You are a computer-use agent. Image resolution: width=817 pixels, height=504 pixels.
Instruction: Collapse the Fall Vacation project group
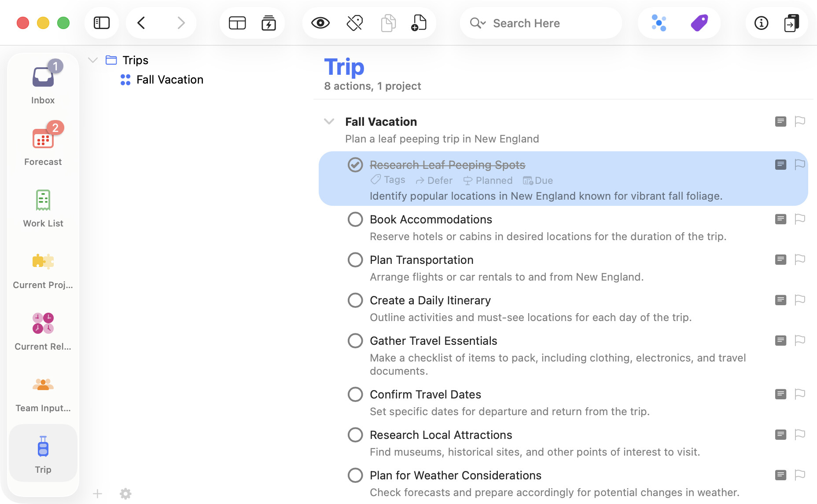329,122
